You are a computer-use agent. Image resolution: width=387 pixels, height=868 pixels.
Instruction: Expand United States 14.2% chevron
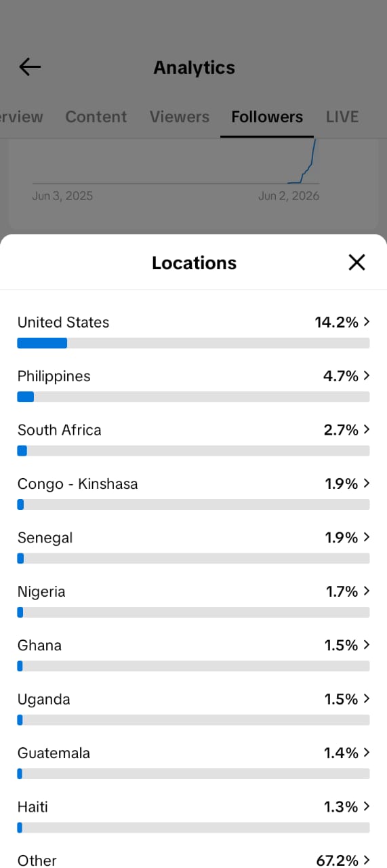click(367, 322)
